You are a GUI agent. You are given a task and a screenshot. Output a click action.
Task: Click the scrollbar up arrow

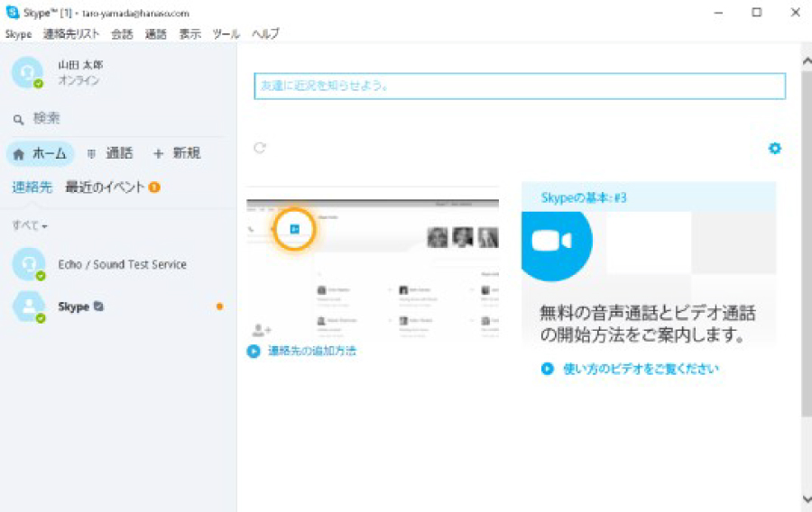(x=807, y=61)
